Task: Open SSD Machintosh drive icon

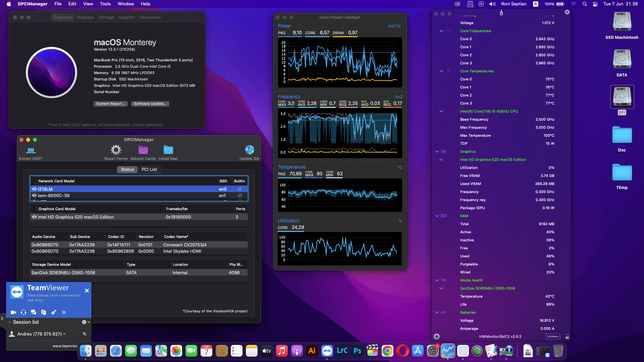Action: click(x=622, y=22)
